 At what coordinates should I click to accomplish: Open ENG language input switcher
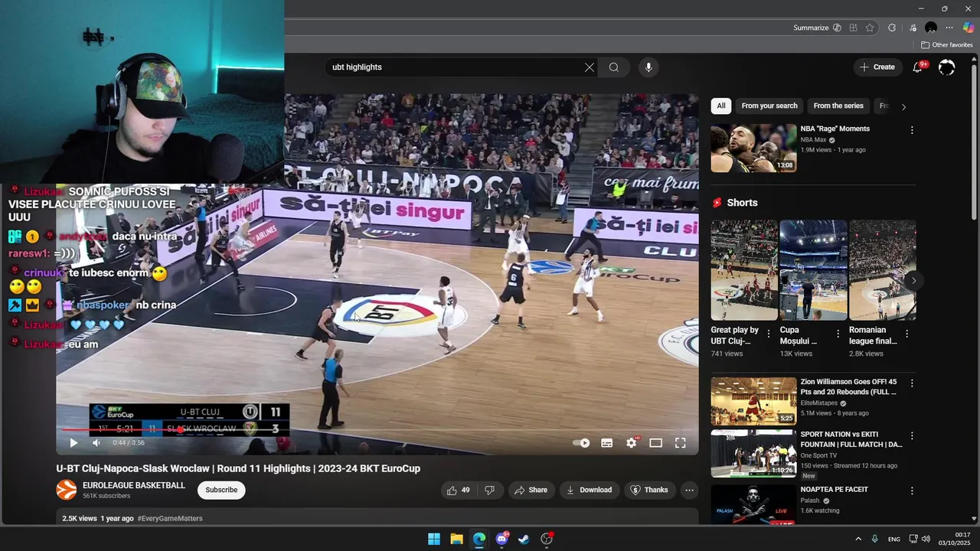(894, 539)
